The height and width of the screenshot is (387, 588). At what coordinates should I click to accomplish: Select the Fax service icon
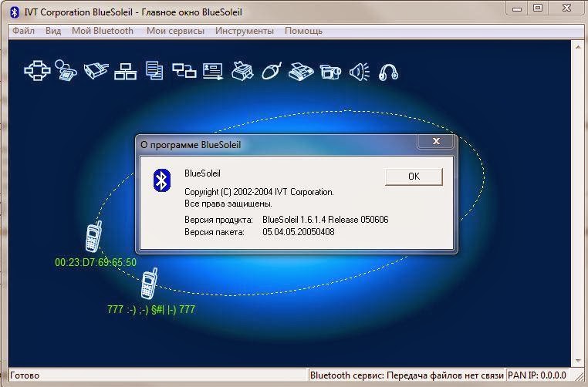(x=301, y=71)
